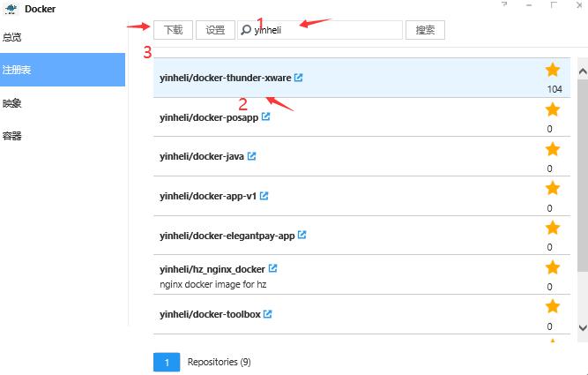Select row yinheli/docker-thunder-xware
Viewport: 588px width, 375px height.
pos(361,78)
